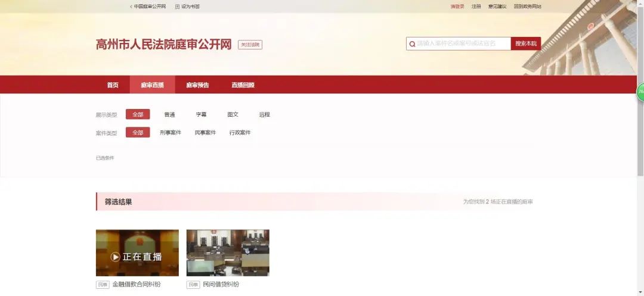The width and height of the screenshot is (644, 296).
Task: Click the 已选条件 label
Action: click(105, 158)
